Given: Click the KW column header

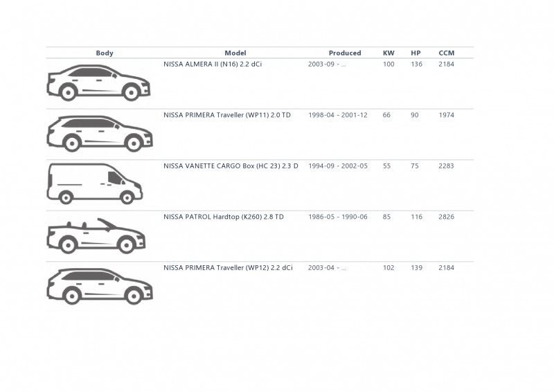Looking at the screenshot, I should pyautogui.click(x=388, y=53).
